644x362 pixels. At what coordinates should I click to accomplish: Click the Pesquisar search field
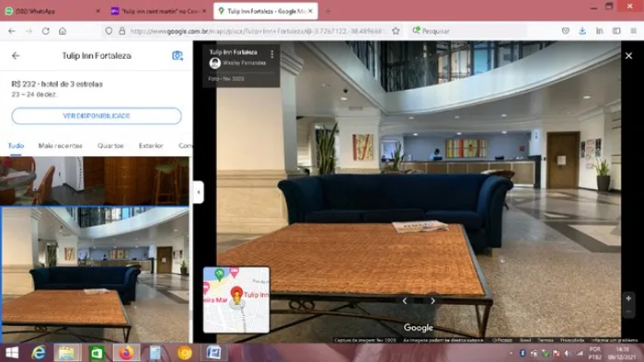pos(468,31)
